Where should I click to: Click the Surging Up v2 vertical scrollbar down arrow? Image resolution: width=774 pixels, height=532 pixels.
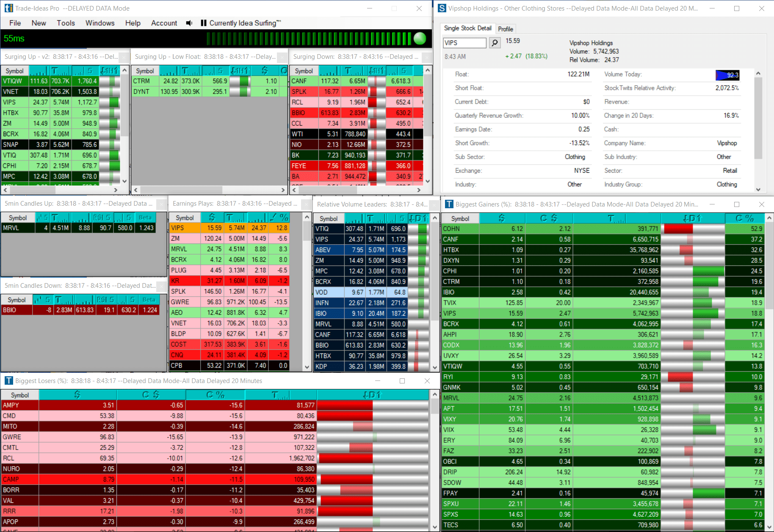click(x=124, y=181)
